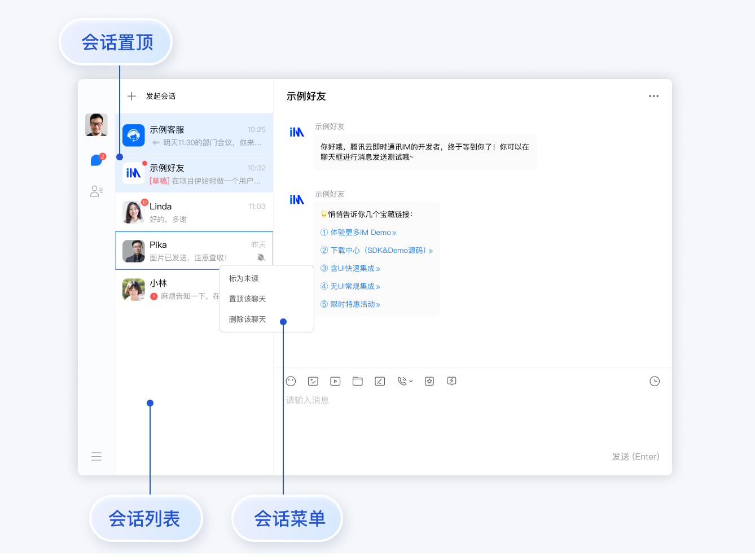Open the emoji picker
The height and width of the screenshot is (560, 755).
(291, 381)
